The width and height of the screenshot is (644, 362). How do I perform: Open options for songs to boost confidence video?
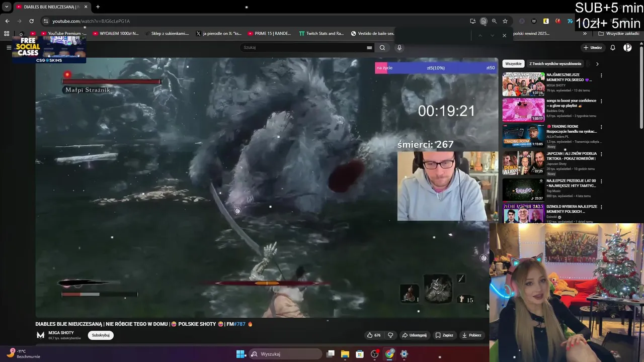601,101
